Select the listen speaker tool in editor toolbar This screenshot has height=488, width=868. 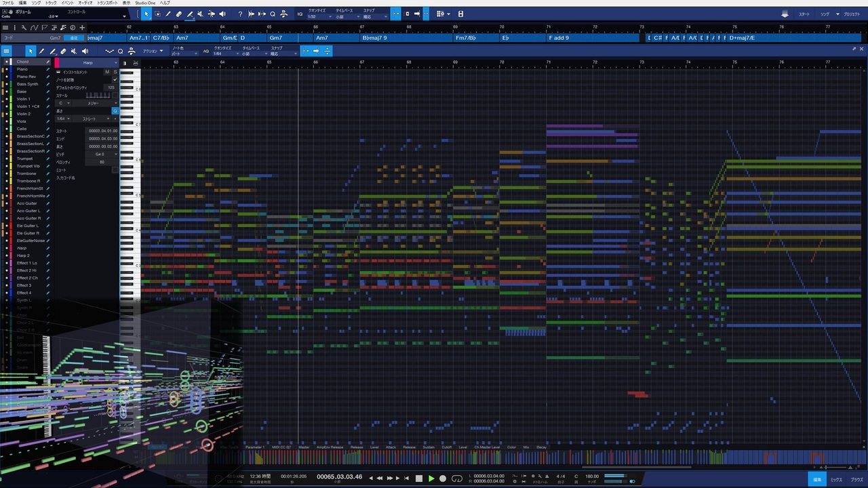pyautogui.click(x=85, y=51)
